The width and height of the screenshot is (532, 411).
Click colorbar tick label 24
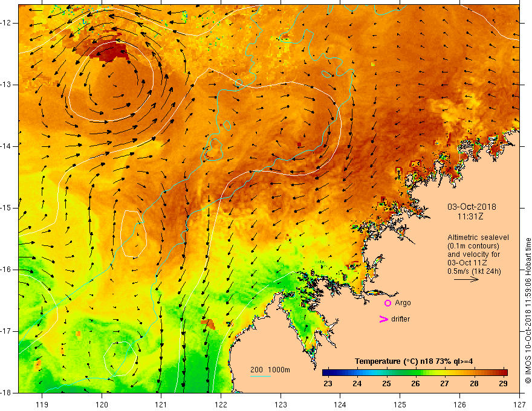point(357,384)
